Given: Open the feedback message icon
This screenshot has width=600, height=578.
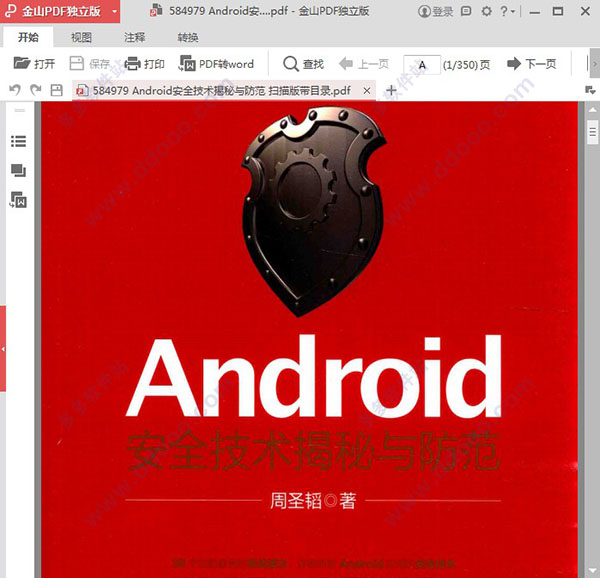Looking at the screenshot, I should coord(466,11).
